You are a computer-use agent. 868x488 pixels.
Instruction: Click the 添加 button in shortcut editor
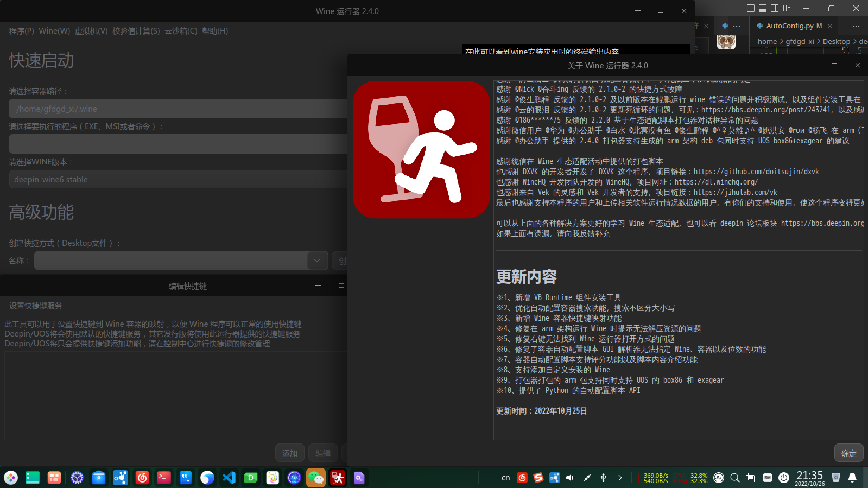point(289,453)
